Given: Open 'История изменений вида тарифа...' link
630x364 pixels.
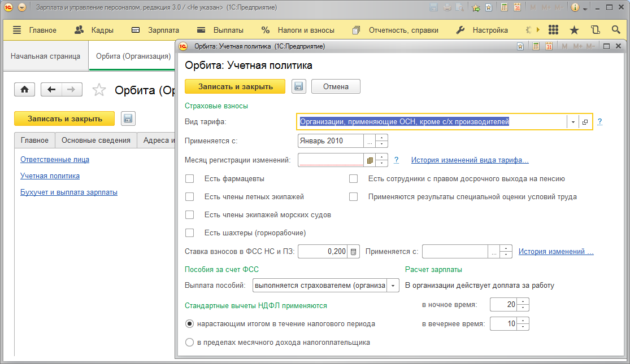Looking at the screenshot, I should coord(470,160).
